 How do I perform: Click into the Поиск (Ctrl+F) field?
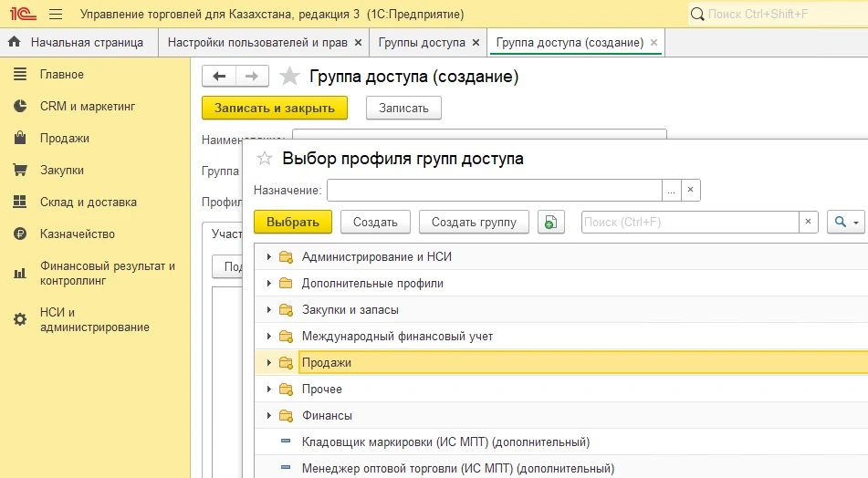click(690, 222)
